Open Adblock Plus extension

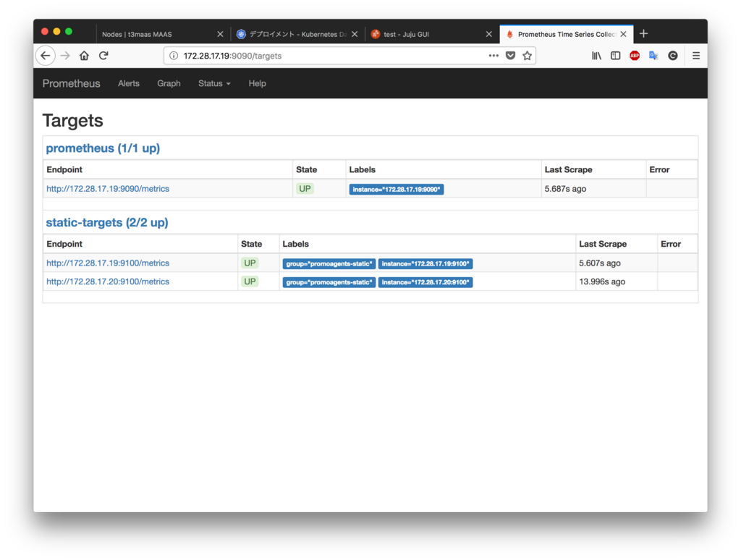click(635, 56)
